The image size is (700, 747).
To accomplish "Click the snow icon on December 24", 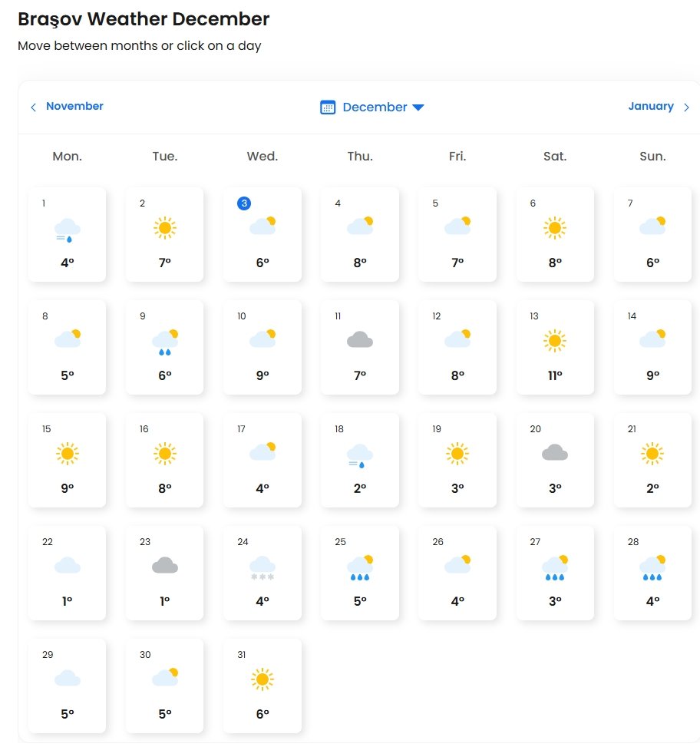I will pyautogui.click(x=262, y=568).
